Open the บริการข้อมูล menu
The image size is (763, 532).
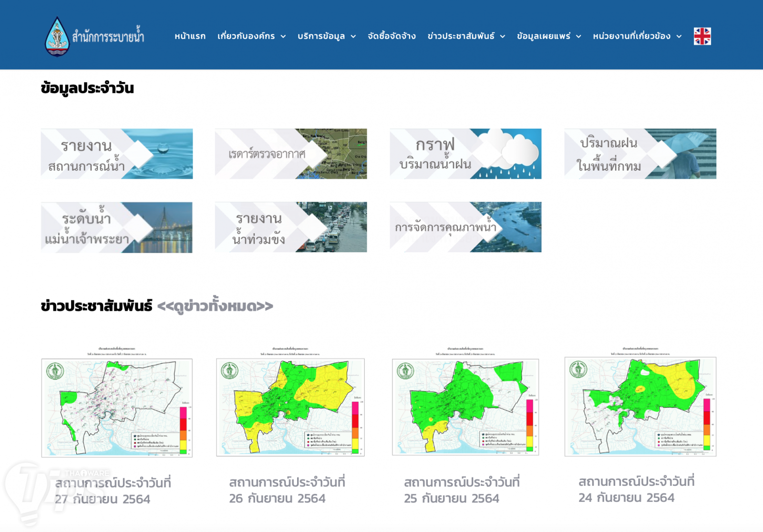coord(321,36)
